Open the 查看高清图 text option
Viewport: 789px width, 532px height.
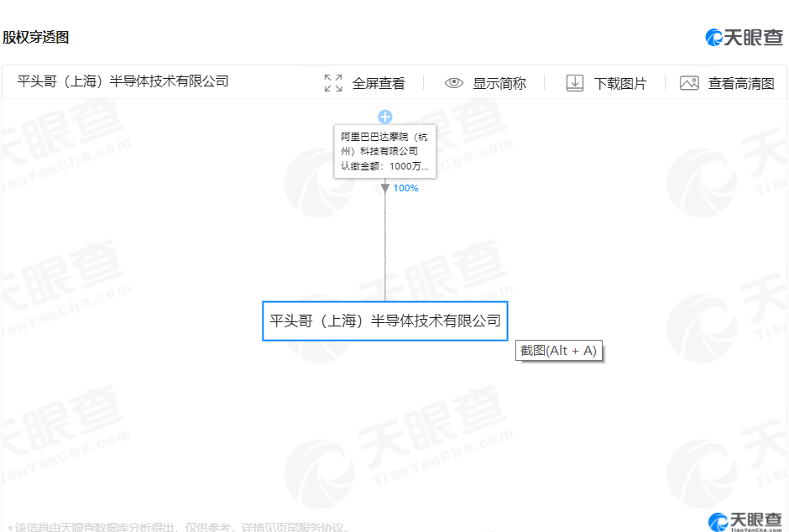click(x=740, y=83)
